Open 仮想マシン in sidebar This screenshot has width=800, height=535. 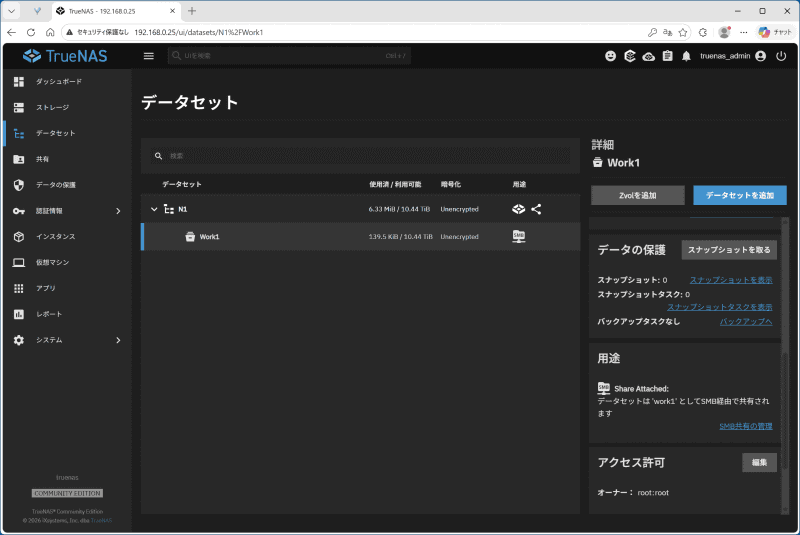coord(67,263)
